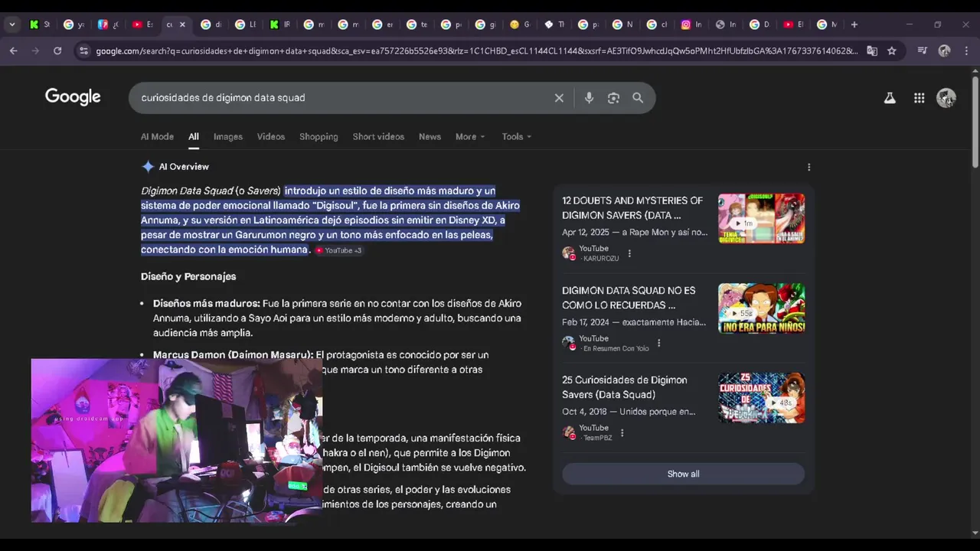Expand the More search filters dropdown
This screenshot has height=551, width=980.
click(470, 137)
